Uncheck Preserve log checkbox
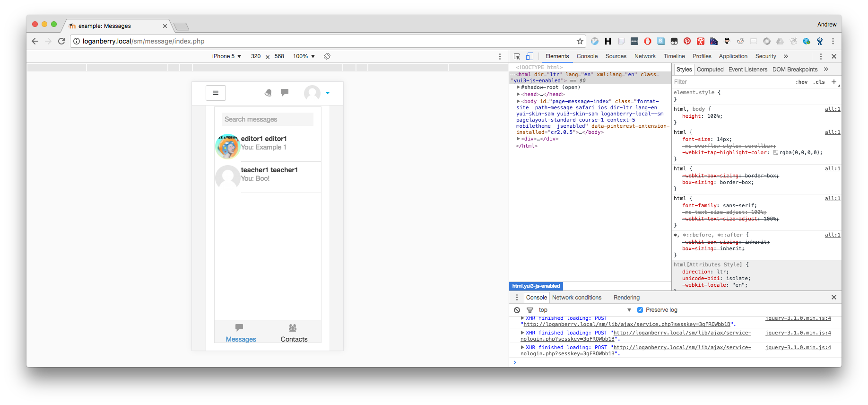Image resolution: width=868 pixels, height=405 pixels. point(640,310)
